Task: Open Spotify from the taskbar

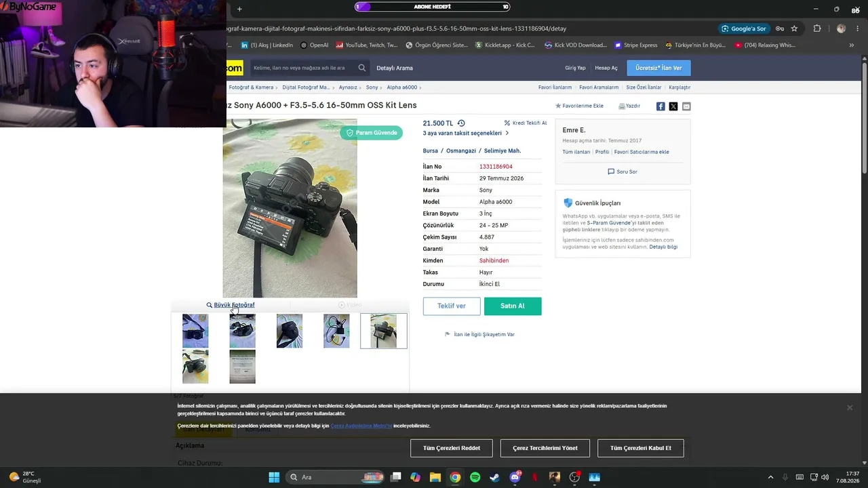Action: (475, 477)
